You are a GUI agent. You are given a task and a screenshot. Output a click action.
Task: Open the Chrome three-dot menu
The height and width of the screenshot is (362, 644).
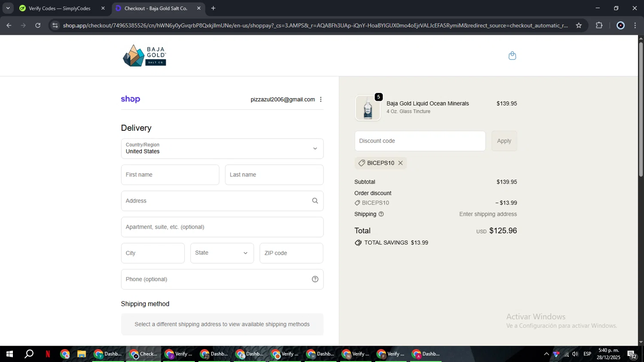[x=635, y=25]
